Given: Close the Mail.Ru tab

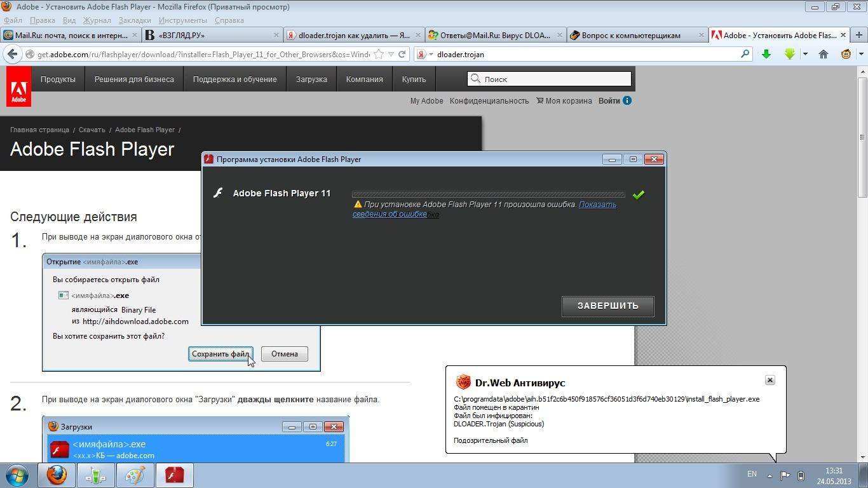Looking at the screenshot, I should pos(136,36).
